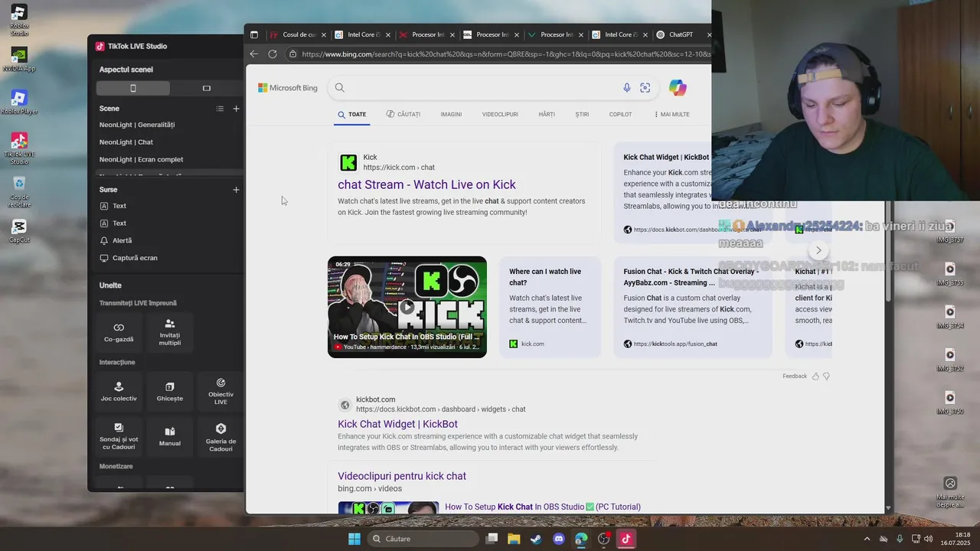Switch to HĂRȚI results tab
Screen dimensions: 980x551
coord(547,115)
